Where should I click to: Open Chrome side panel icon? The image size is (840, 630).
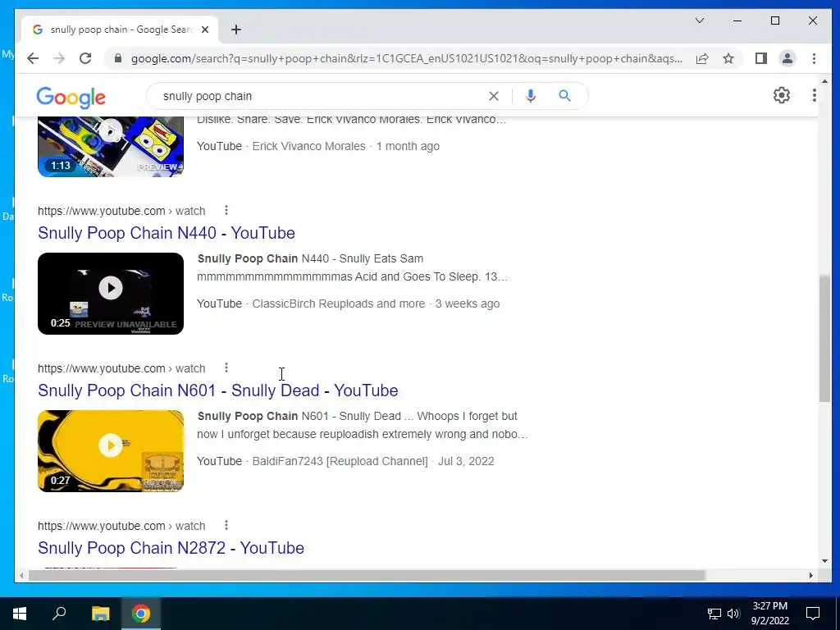(760, 58)
